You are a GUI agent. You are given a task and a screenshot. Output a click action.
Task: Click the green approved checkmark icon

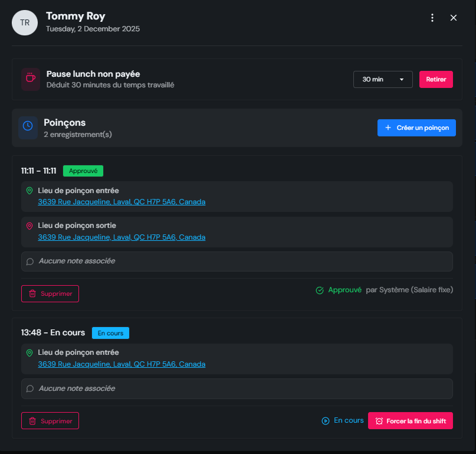coord(320,290)
